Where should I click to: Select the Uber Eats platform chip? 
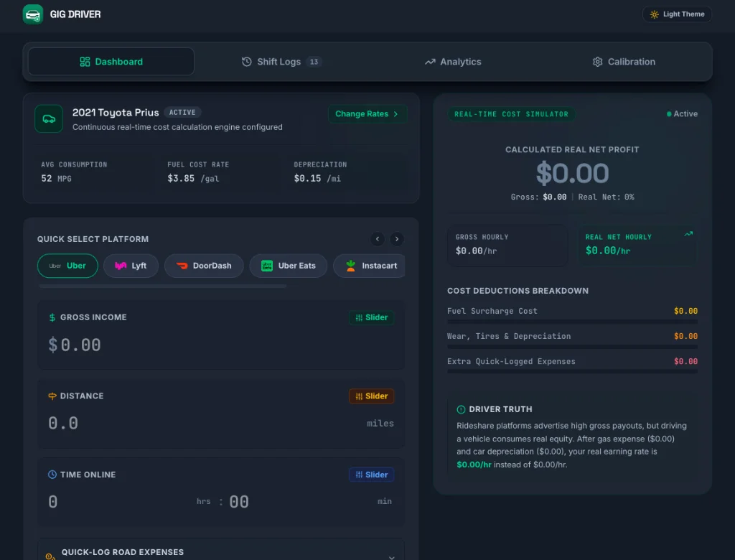(289, 266)
